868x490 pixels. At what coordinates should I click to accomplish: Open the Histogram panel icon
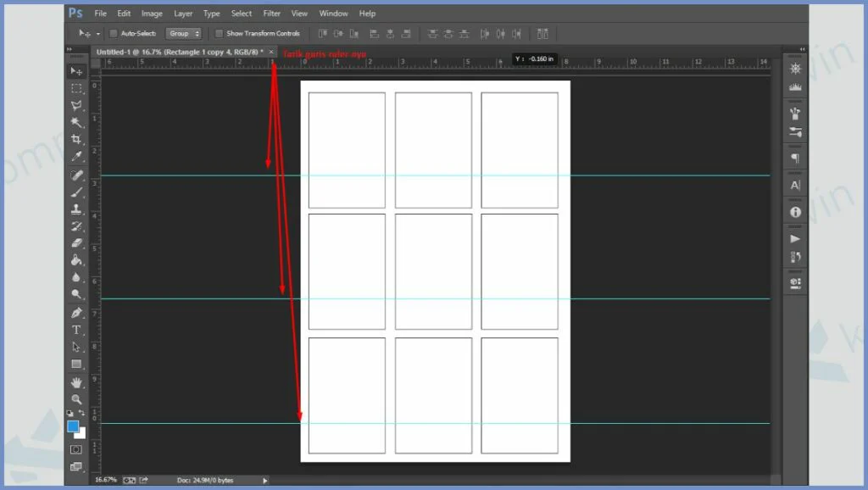coord(795,87)
